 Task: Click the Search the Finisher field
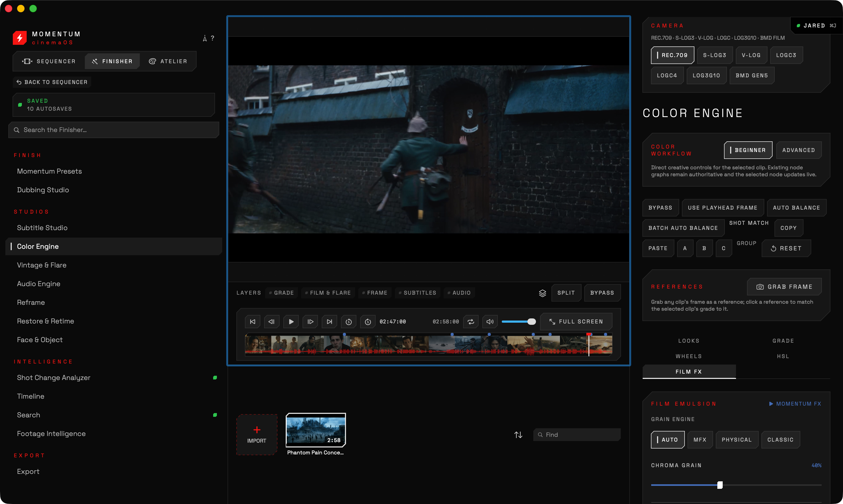114,130
